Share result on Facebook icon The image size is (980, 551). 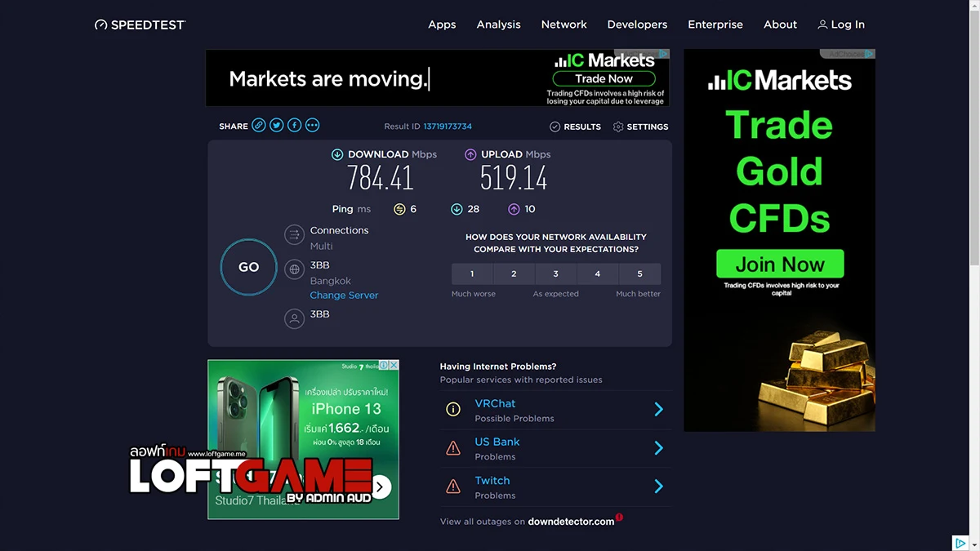point(294,126)
